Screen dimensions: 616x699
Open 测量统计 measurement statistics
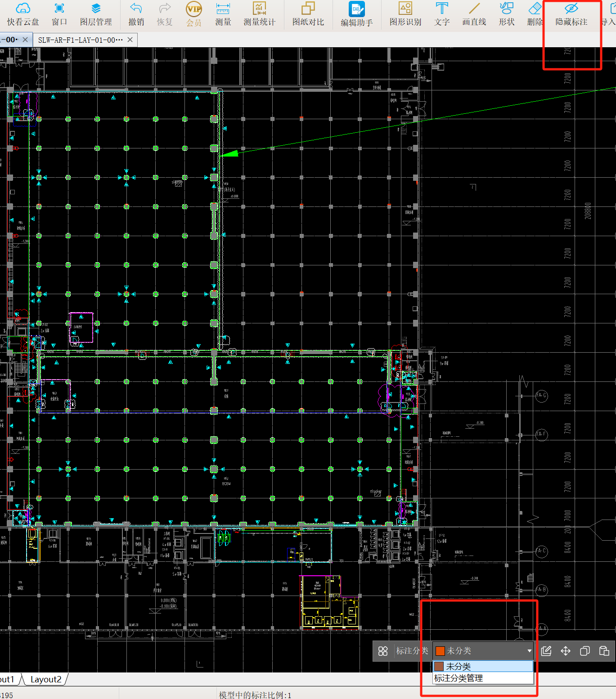[x=260, y=14]
